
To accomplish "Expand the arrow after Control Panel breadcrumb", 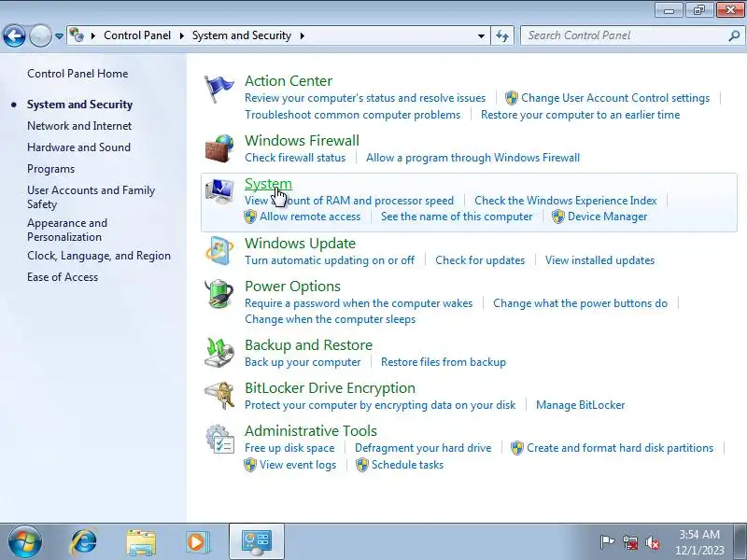I will (x=181, y=35).
